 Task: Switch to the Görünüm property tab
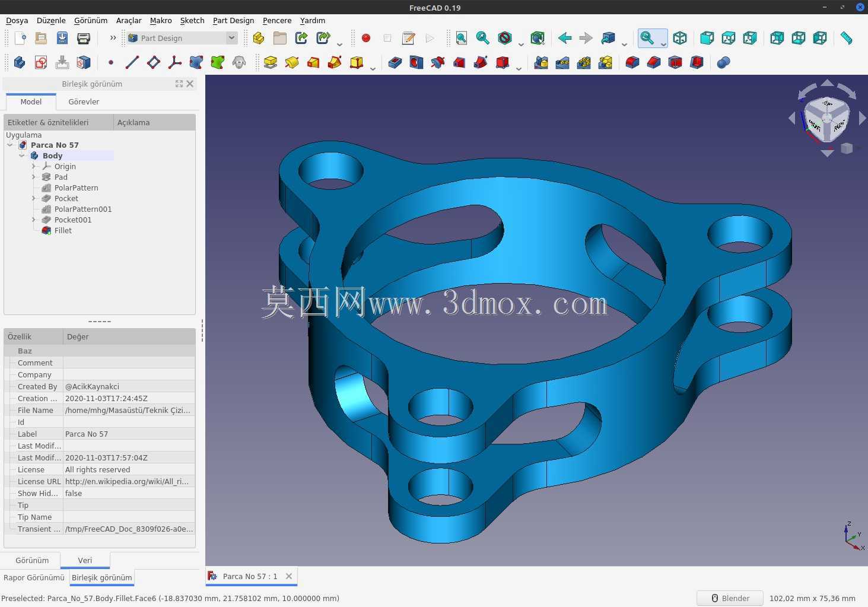coord(32,560)
